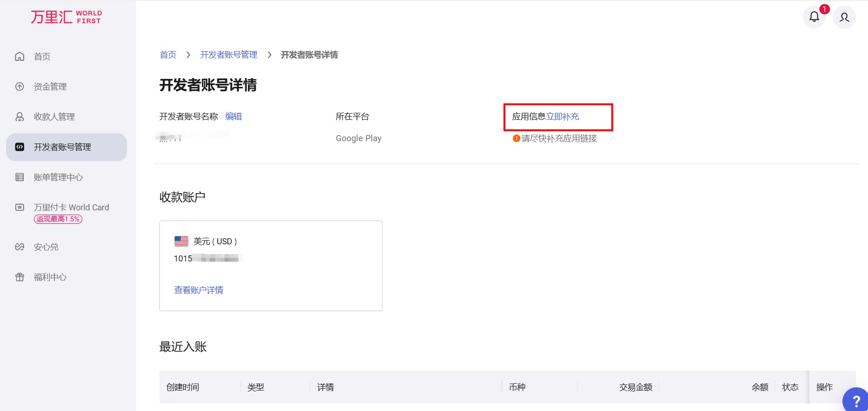This screenshot has width=868, height=411.
Task: Click the fund management sidebar icon
Action: [20, 87]
